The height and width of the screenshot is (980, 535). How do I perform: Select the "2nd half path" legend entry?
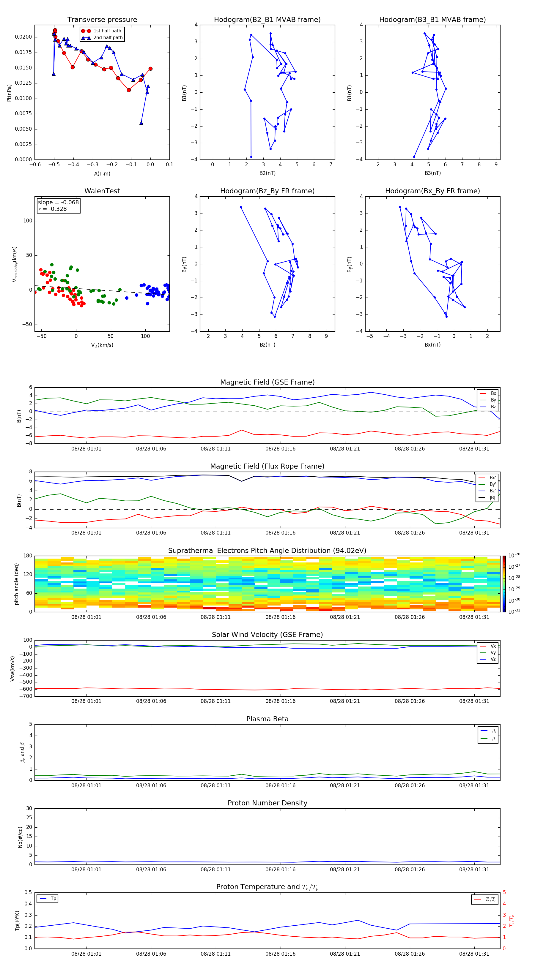click(103, 38)
